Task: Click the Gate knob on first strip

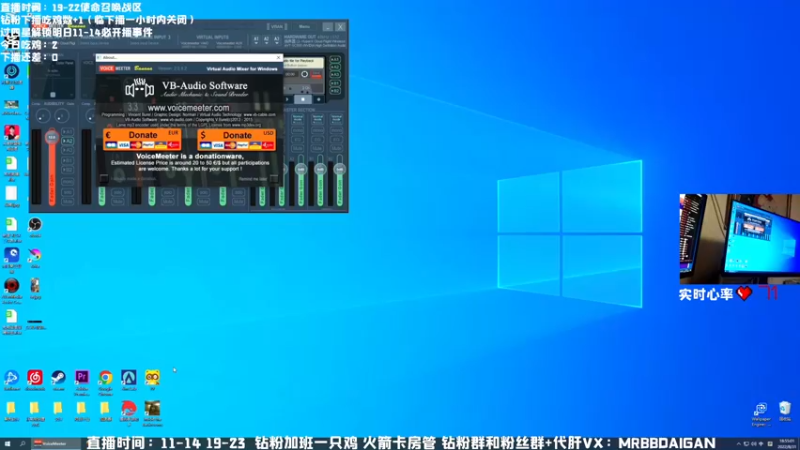Action: [x=62, y=117]
